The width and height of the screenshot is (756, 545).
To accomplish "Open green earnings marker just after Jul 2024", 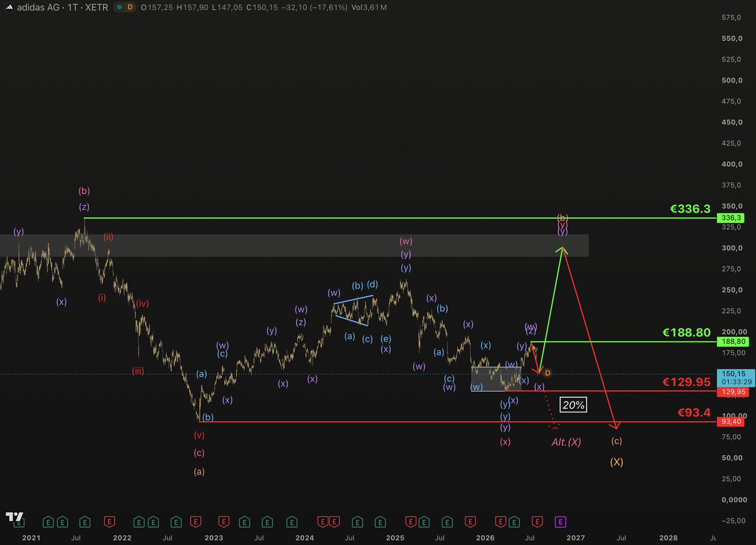I will [x=358, y=522].
